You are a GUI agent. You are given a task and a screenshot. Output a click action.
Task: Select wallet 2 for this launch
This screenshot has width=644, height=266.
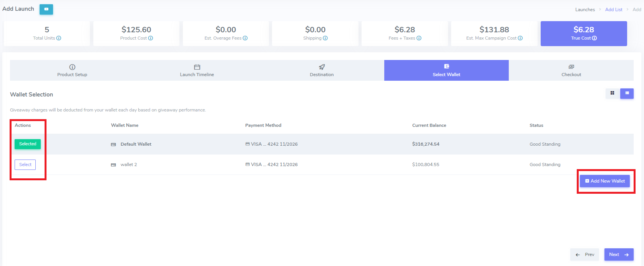coord(25,165)
